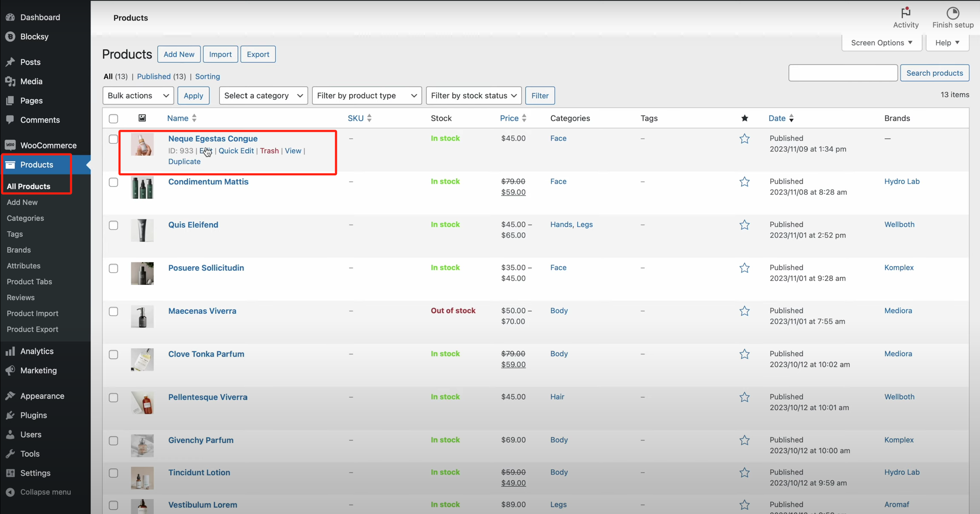The image size is (980, 514).
Task: Open the Activity flag icon
Action: click(x=906, y=13)
